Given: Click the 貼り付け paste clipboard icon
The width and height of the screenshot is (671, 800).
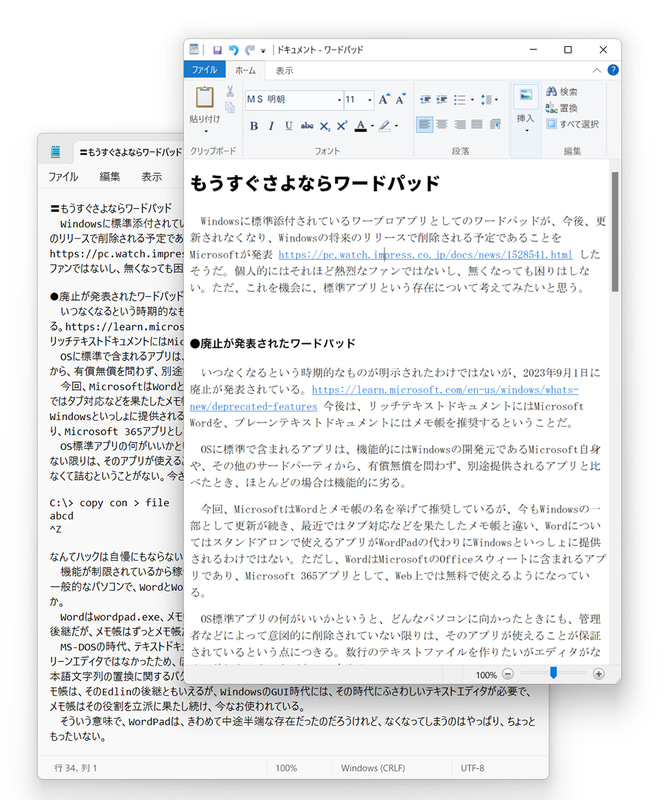Looking at the screenshot, I should 205,97.
